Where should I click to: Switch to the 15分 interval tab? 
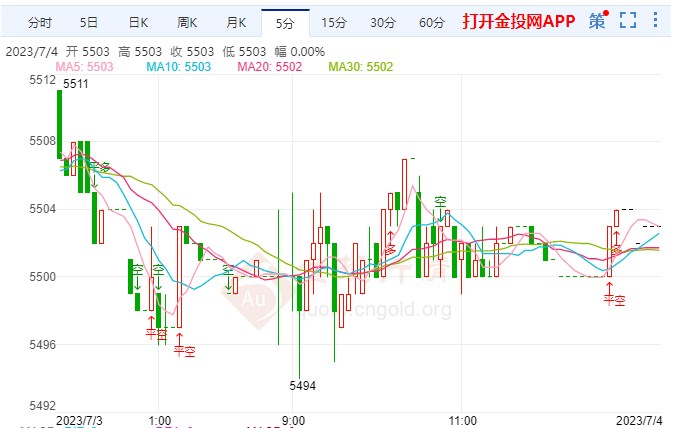(x=334, y=22)
